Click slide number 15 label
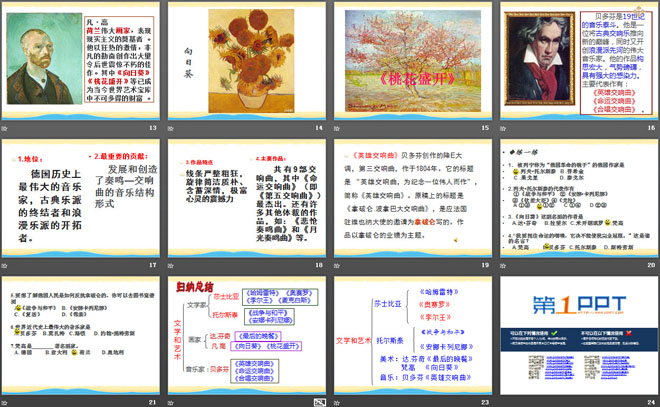This screenshot has height=407, width=660. (x=485, y=128)
